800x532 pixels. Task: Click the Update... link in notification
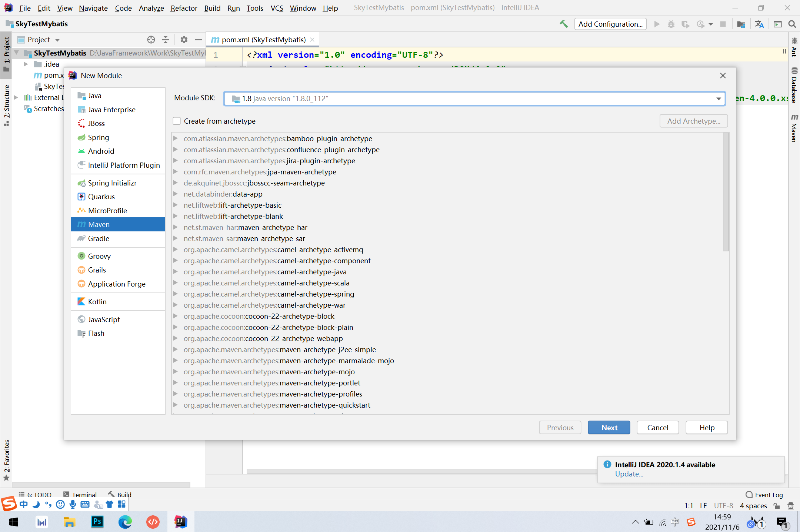pyautogui.click(x=629, y=474)
